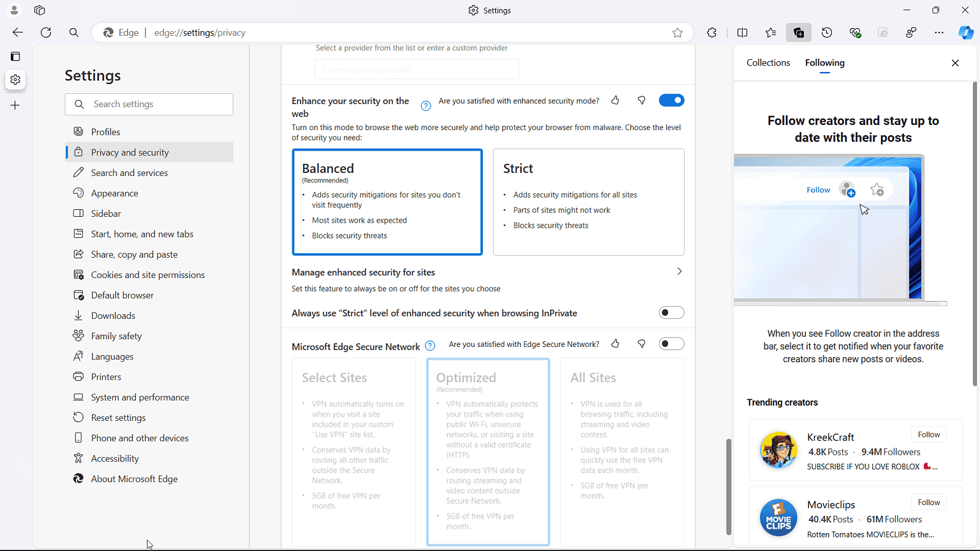The width and height of the screenshot is (980, 551).
Task: Open the KreekCraft creator avatar
Action: (778, 450)
